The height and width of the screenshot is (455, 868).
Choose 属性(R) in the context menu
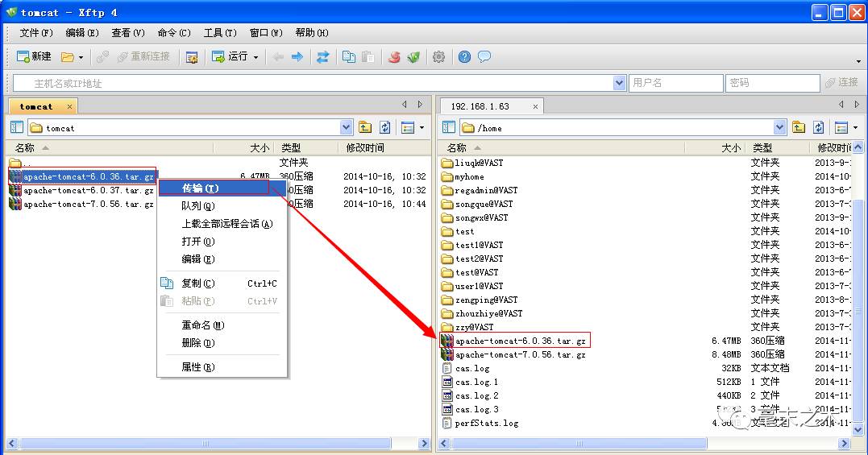pos(222,367)
